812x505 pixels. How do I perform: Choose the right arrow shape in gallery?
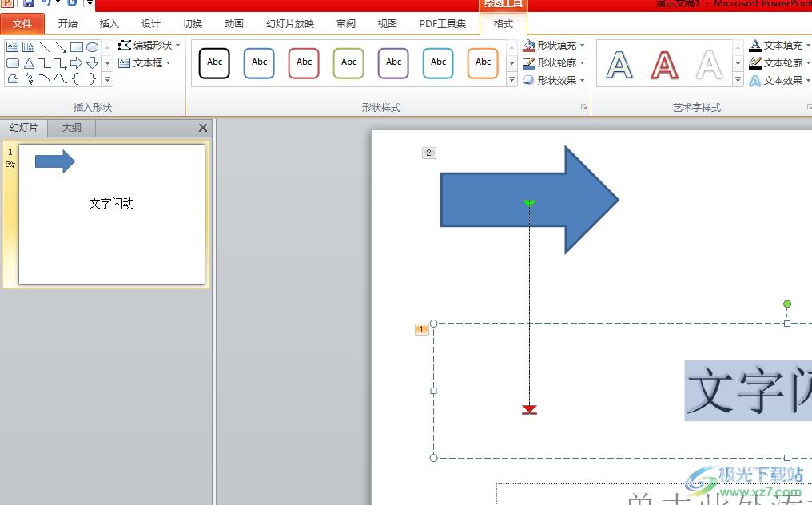tap(77, 63)
